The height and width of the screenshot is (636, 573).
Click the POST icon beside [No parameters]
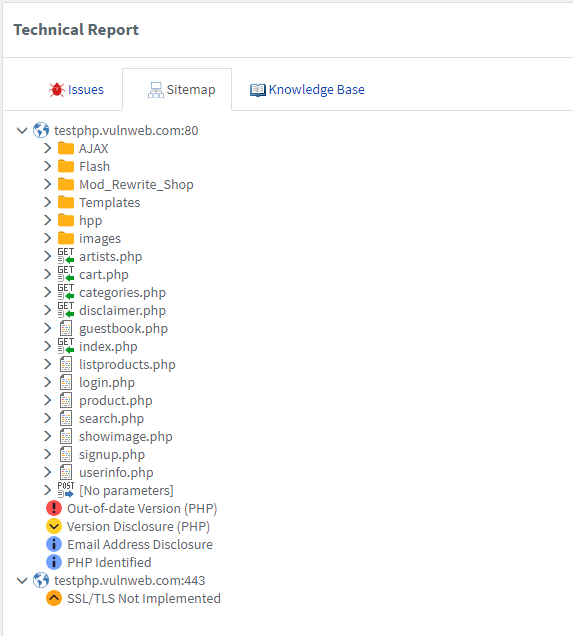(x=66, y=490)
